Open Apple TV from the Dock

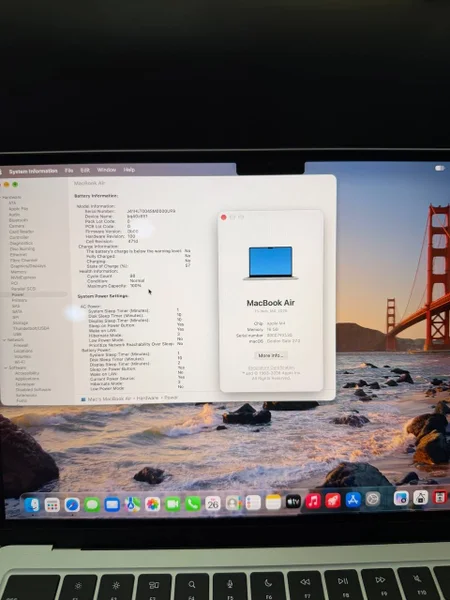click(x=293, y=502)
